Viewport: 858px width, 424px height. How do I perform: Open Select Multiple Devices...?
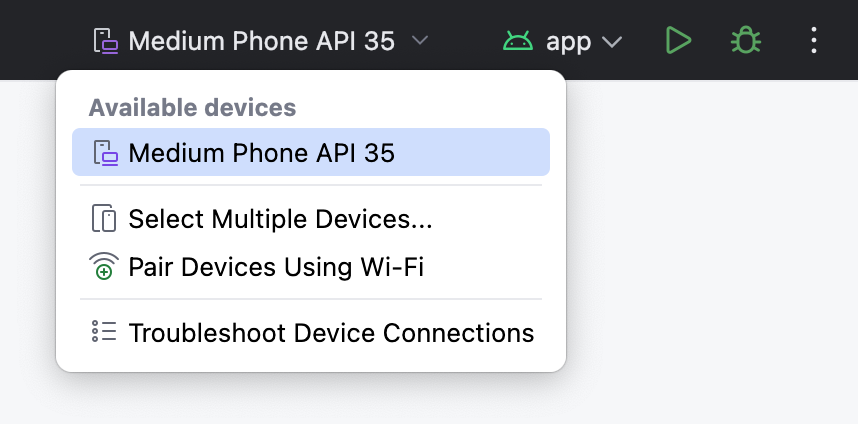click(280, 218)
